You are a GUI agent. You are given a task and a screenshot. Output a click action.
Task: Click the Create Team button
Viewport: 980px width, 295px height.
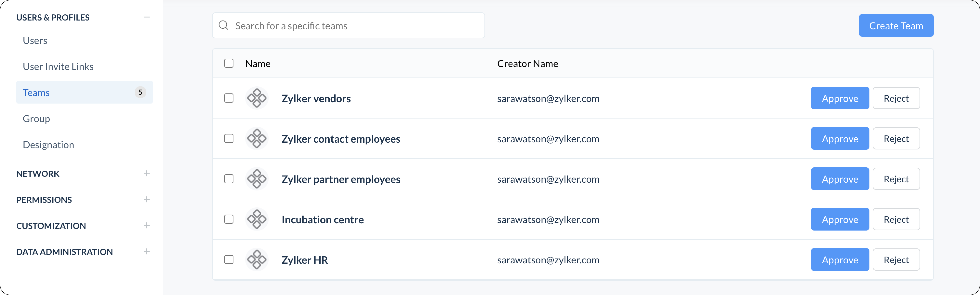896,26
